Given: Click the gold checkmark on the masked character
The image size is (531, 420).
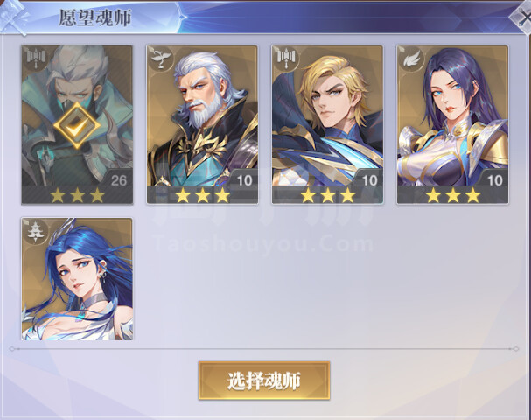Looking at the screenshot, I should coord(77,126).
